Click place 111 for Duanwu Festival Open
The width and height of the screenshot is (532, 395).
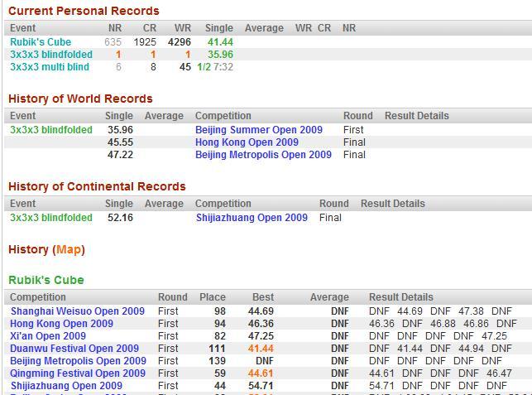[217, 348]
